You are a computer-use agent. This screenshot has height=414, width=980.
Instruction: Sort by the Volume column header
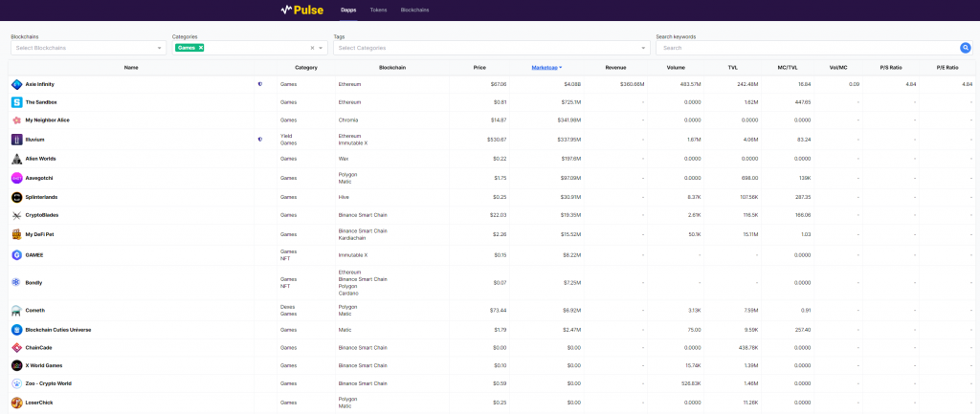click(676, 67)
